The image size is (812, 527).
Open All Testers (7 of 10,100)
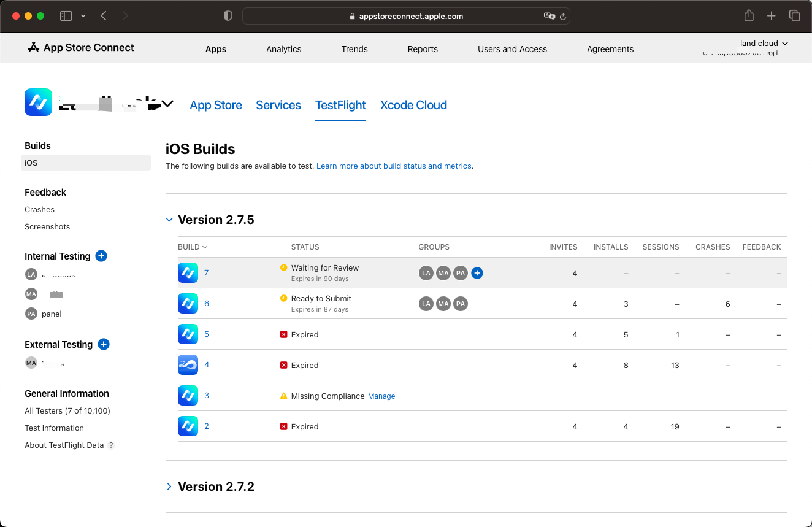67,411
